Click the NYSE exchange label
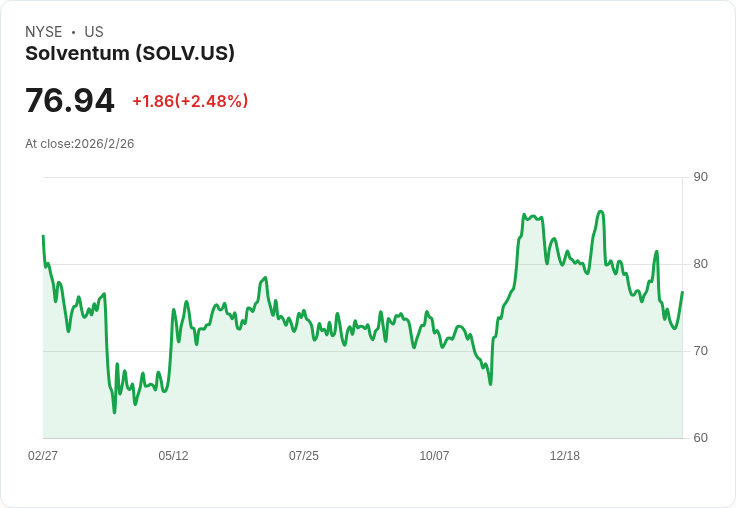736x508 pixels. [x=44, y=32]
